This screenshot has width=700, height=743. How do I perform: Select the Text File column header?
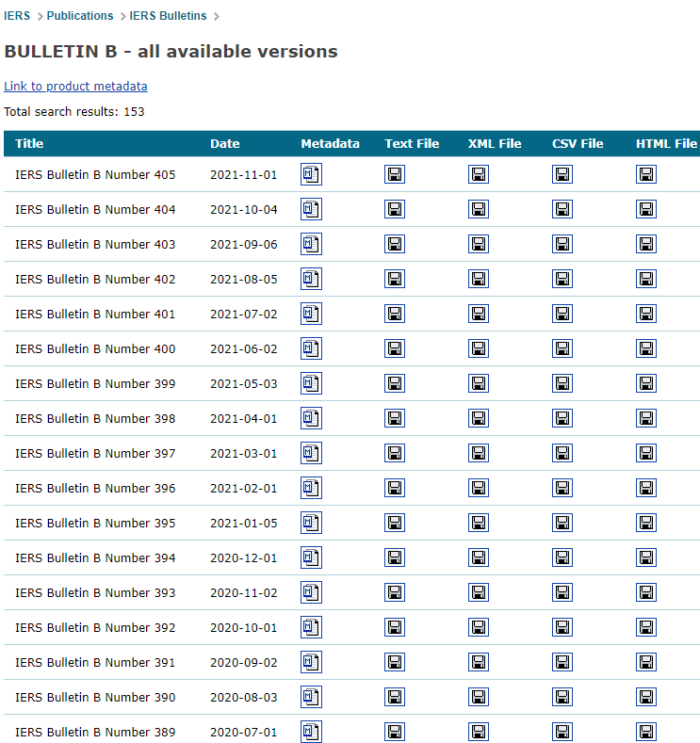412,143
